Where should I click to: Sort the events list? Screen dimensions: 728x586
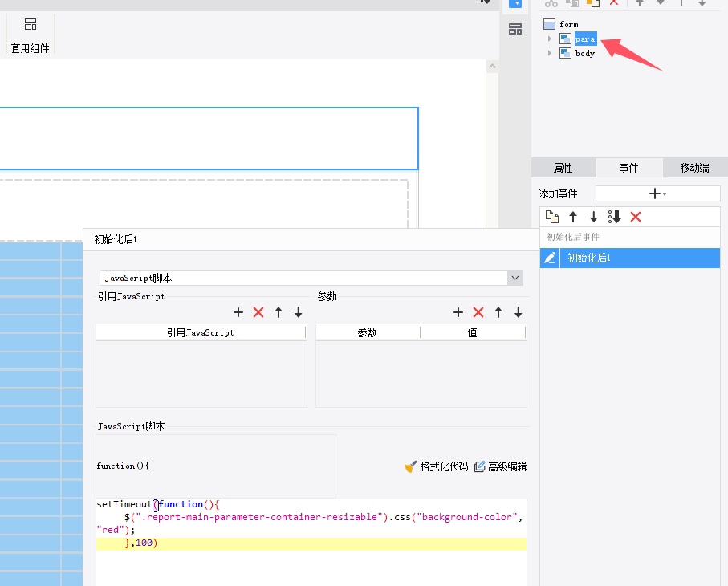pos(615,217)
